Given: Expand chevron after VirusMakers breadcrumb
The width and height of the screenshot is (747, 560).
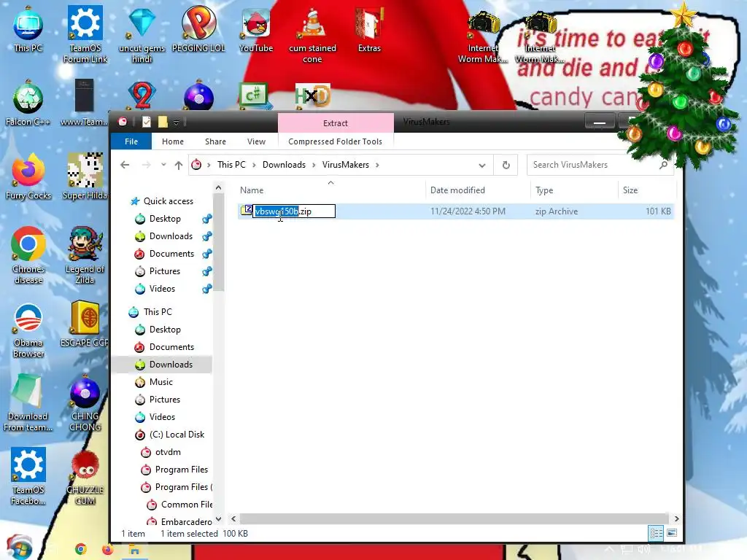Looking at the screenshot, I should click(377, 165).
